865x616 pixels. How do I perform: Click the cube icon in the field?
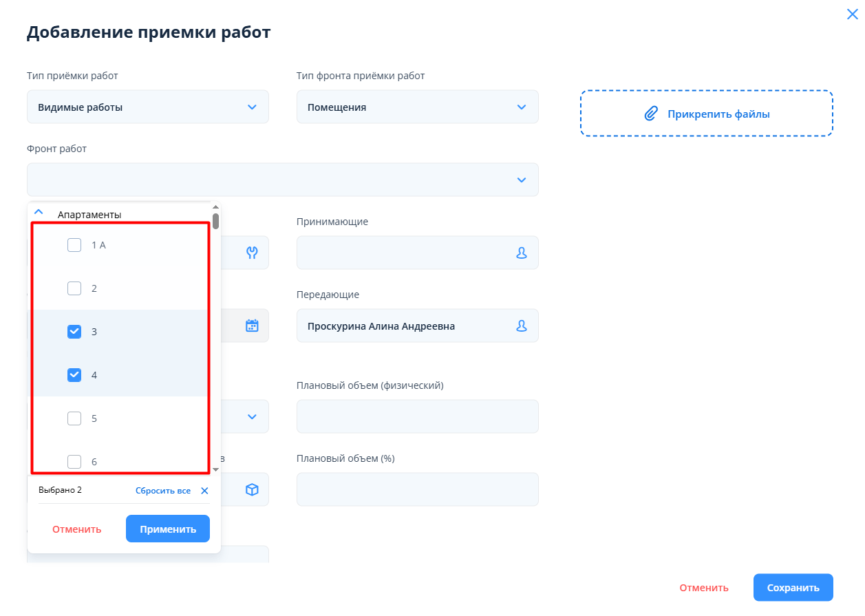(252, 489)
